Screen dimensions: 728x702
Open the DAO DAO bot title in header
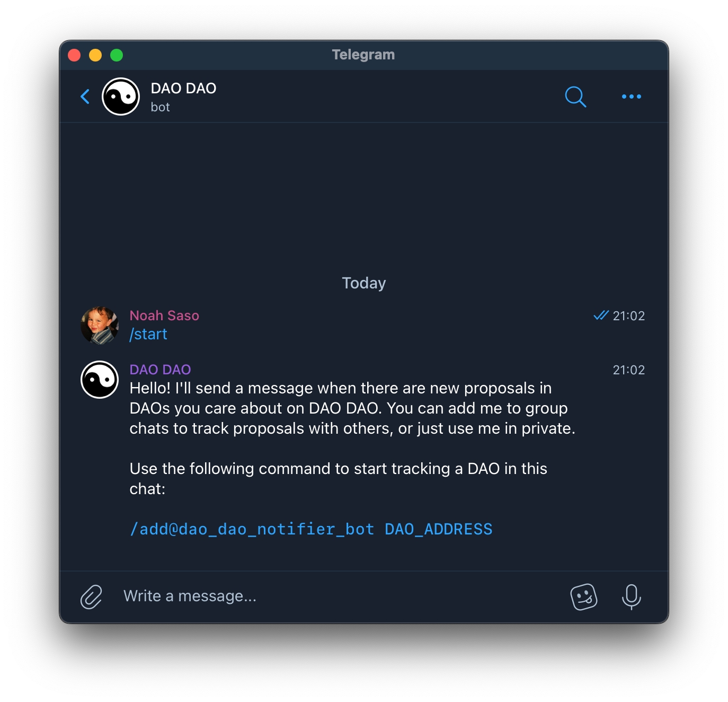pos(183,88)
